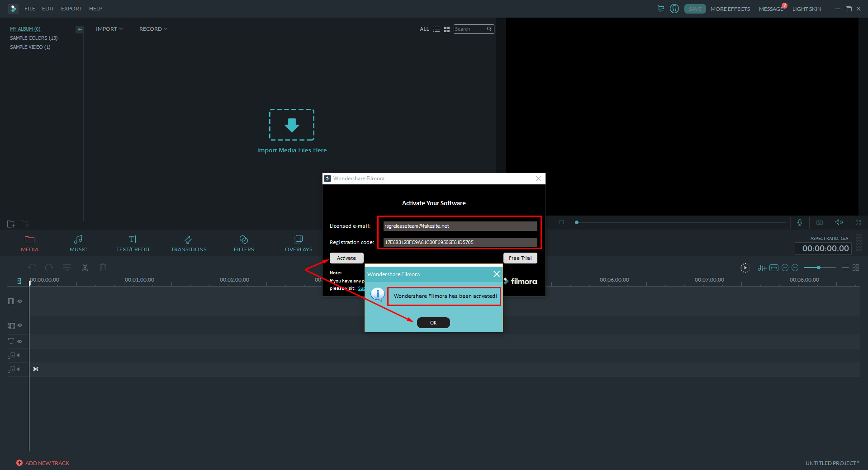
Task: Enter fullscreen preview
Action: (858, 222)
